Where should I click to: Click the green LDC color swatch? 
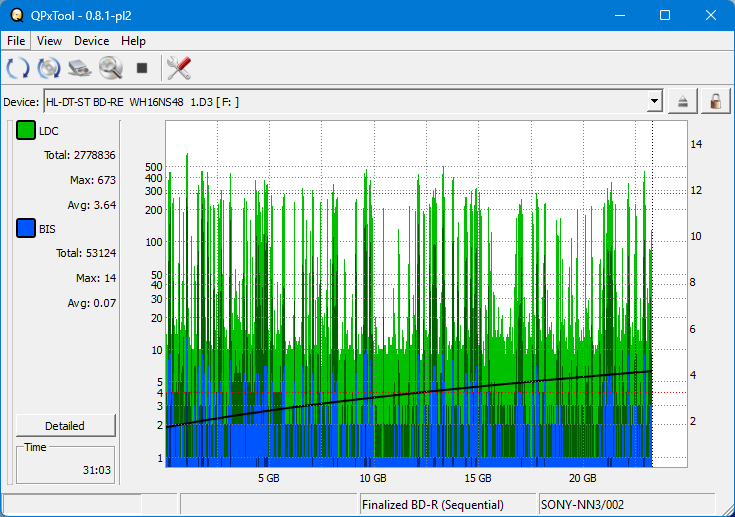point(26,130)
